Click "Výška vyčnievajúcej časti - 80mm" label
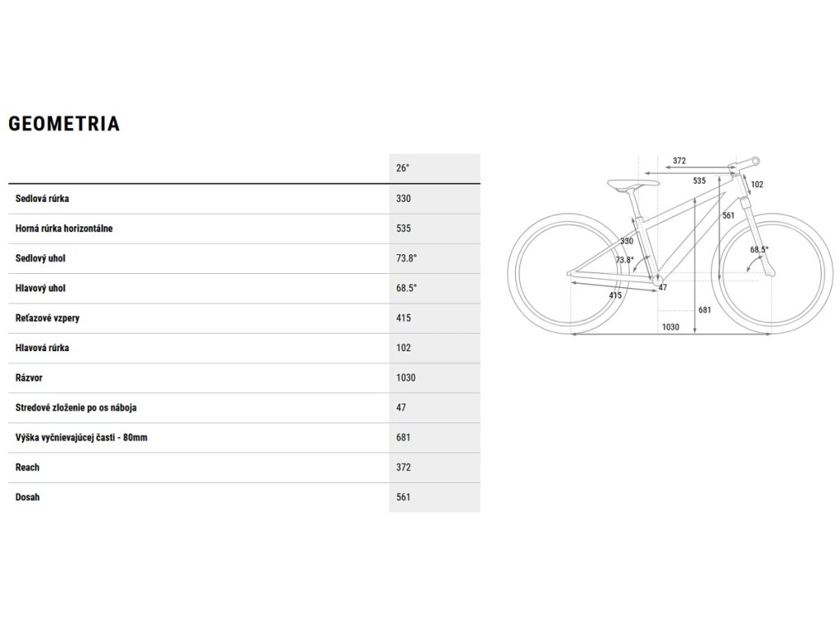Screen dimensions: 840x630 point(81,437)
